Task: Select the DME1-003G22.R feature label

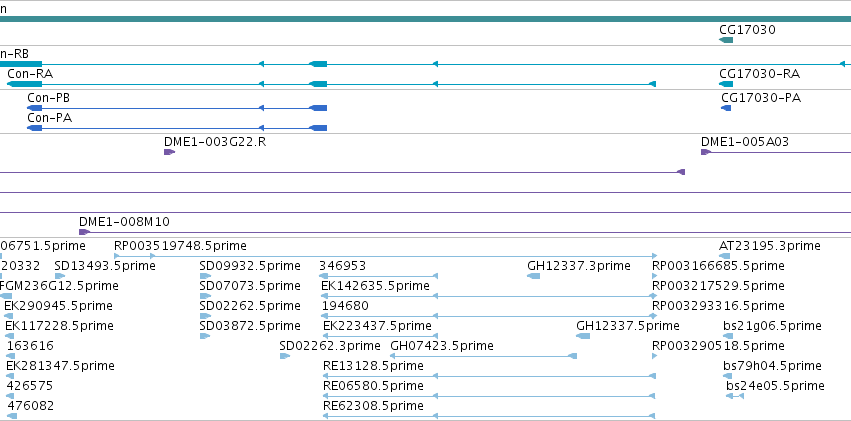Action: tap(215, 142)
